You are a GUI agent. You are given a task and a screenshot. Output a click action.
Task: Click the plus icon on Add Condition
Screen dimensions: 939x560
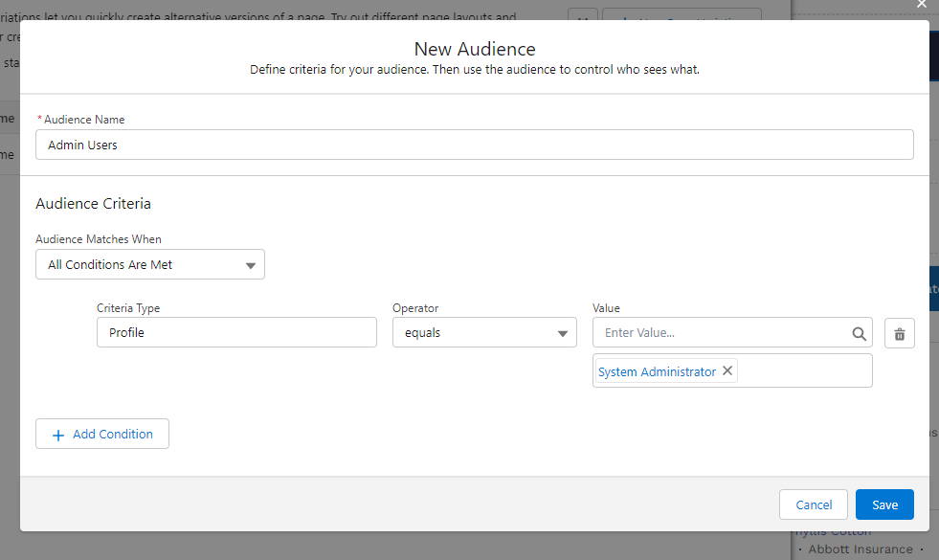click(x=60, y=434)
